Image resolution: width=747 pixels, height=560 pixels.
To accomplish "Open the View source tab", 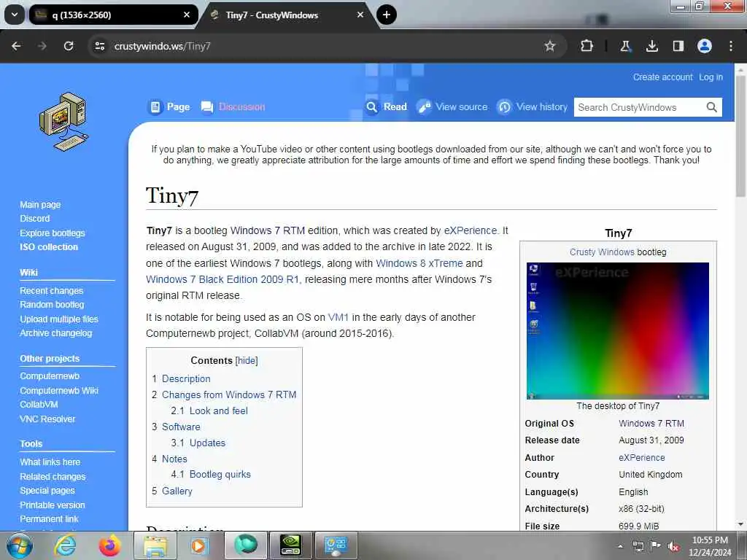I will point(452,107).
